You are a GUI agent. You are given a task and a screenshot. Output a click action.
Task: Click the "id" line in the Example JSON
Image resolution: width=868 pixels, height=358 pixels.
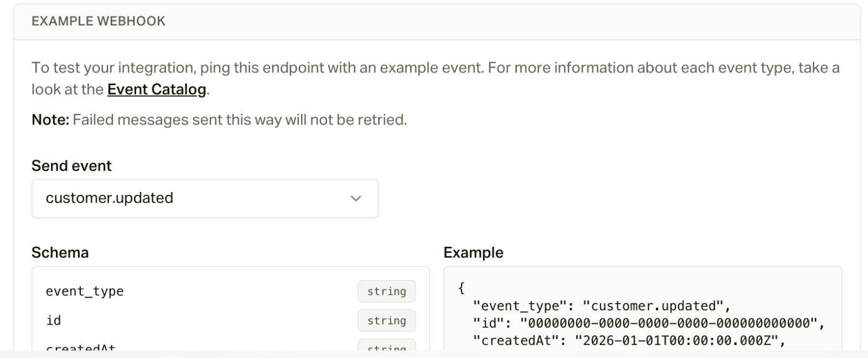[649, 323]
